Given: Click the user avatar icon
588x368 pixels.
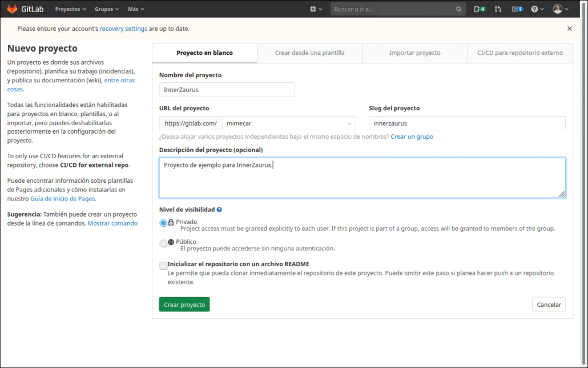Looking at the screenshot, I should (x=558, y=9).
